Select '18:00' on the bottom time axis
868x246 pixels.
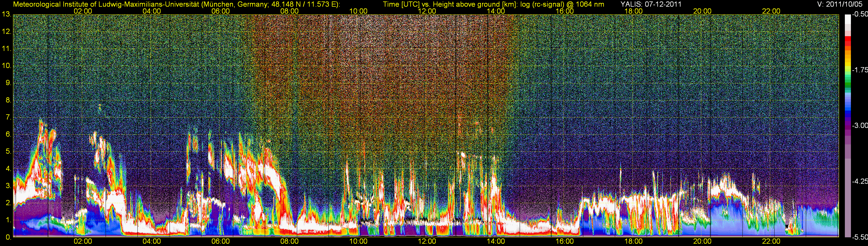coord(633,242)
